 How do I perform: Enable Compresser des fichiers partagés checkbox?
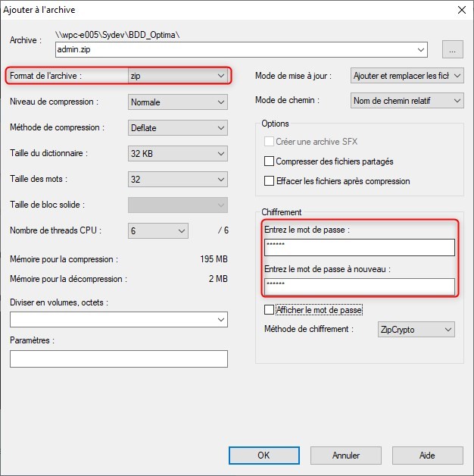click(x=269, y=161)
